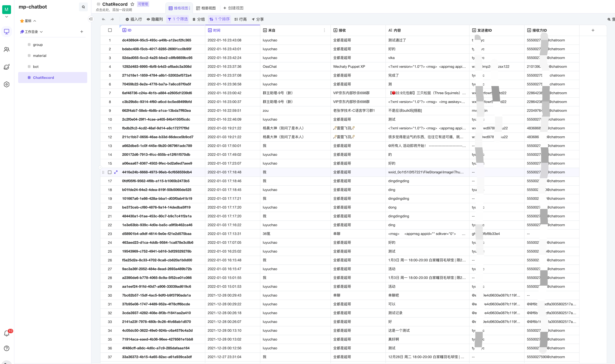Collapse the left sidebar panel
Screen dimensions: 615x364
coord(91,19)
